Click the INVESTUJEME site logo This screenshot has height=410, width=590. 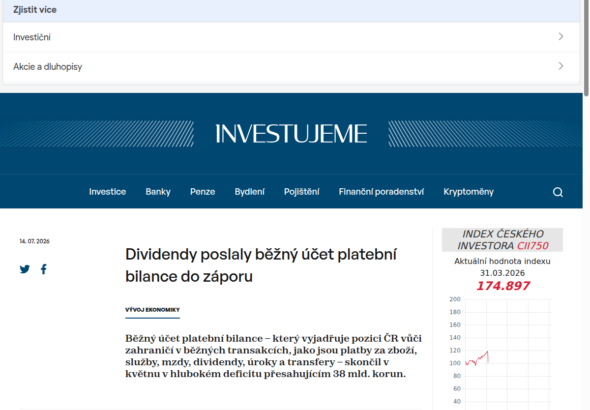pyautogui.click(x=291, y=134)
